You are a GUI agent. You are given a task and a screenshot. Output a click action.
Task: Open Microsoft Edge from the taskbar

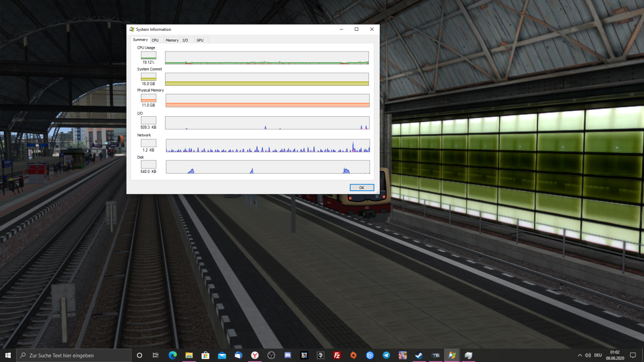(173, 355)
